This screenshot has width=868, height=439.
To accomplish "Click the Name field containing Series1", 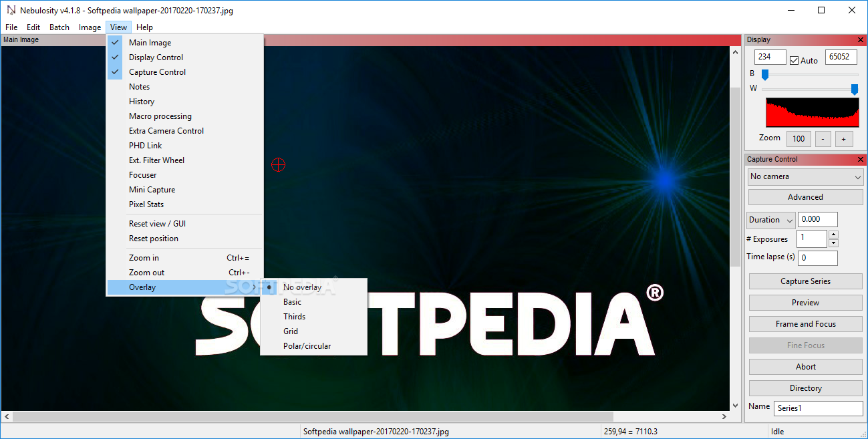I will pos(819,408).
